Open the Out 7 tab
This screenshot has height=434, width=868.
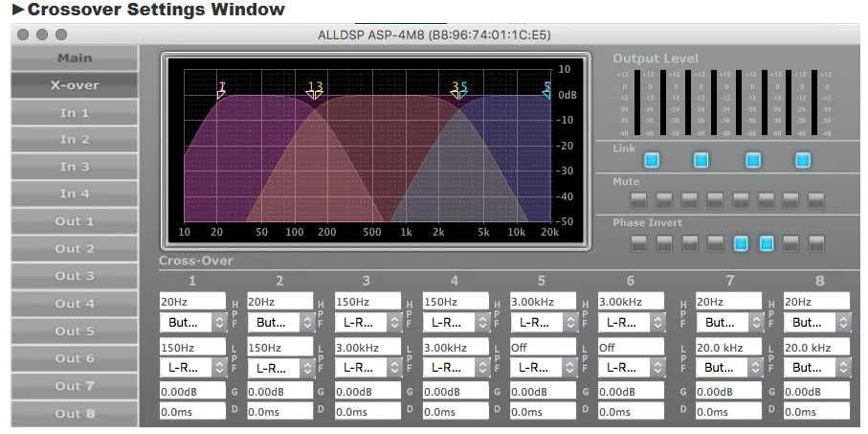75,386
